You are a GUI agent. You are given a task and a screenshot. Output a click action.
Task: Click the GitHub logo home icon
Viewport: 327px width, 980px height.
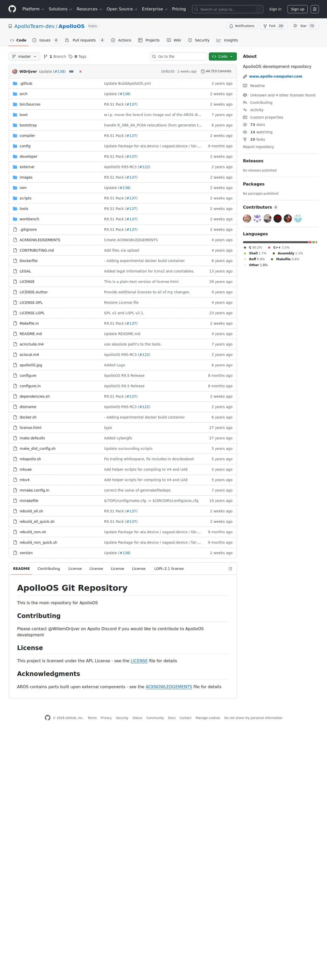coord(12,9)
